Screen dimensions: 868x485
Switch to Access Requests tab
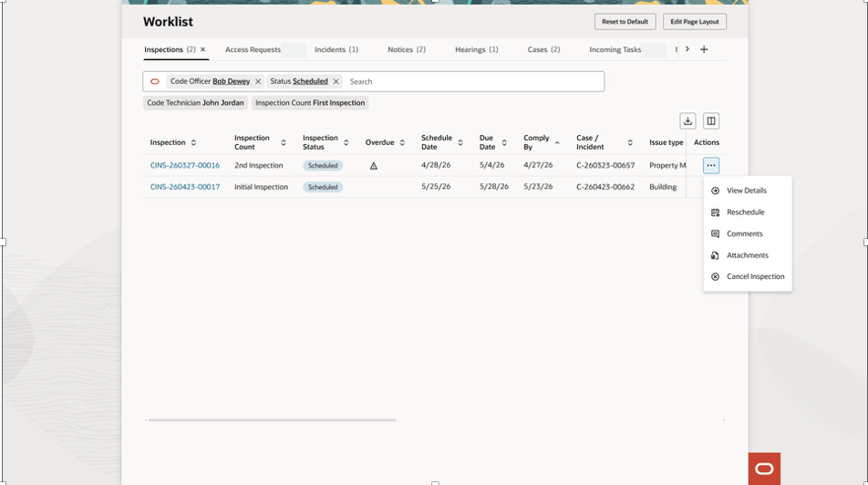click(x=253, y=49)
